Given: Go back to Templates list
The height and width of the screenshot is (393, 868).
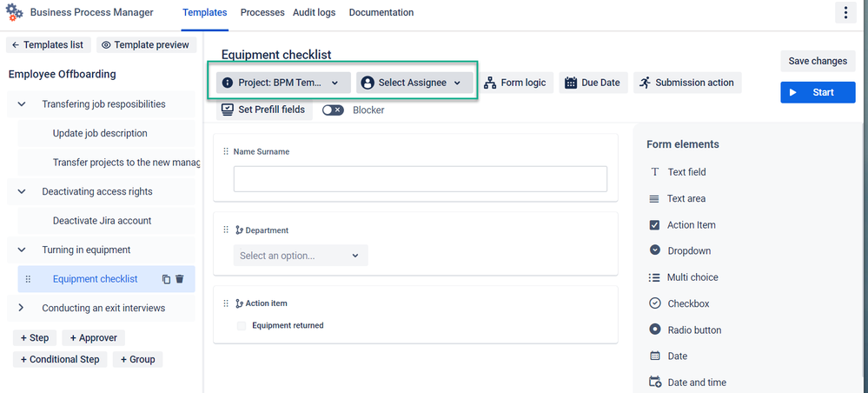Looking at the screenshot, I should click(48, 45).
